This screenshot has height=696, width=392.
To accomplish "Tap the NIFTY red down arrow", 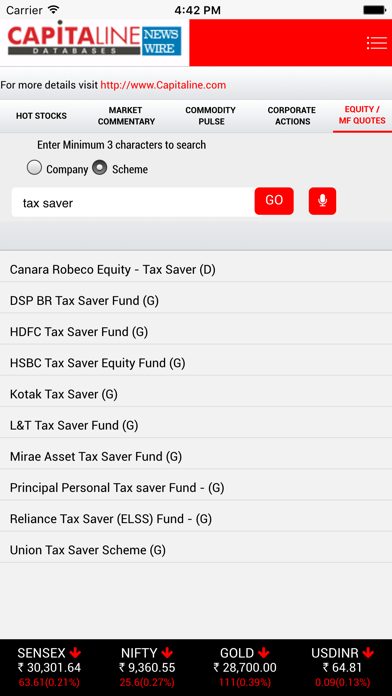I will (x=167, y=653).
